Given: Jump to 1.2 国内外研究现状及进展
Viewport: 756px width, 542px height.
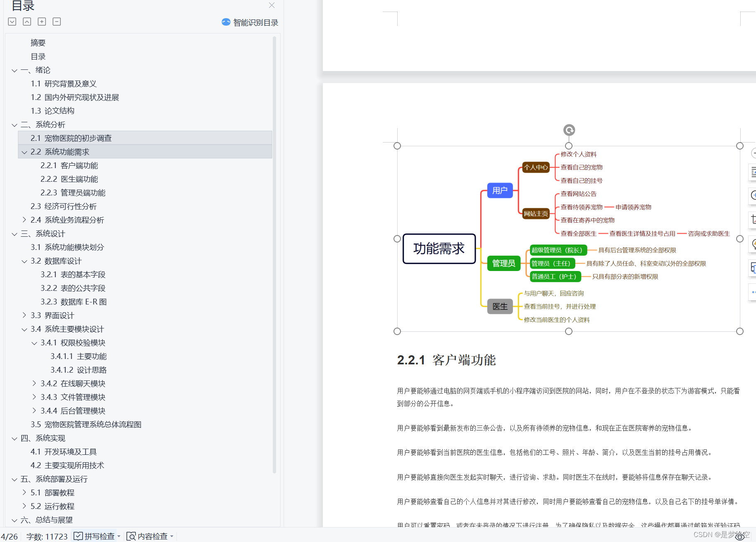Looking at the screenshot, I should point(75,97).
